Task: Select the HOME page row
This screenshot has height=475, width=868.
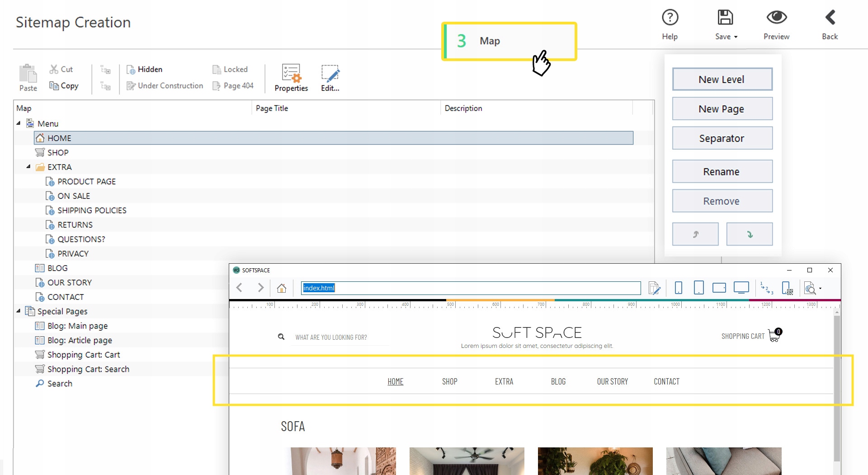Action: click(334, 138)
